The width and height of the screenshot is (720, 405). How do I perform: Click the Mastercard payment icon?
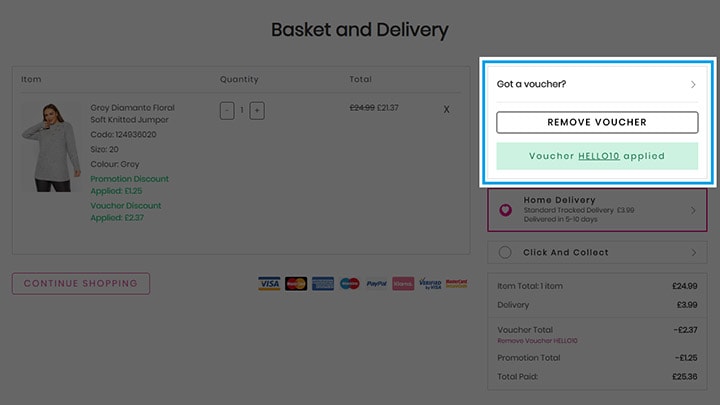pos(296,284)
